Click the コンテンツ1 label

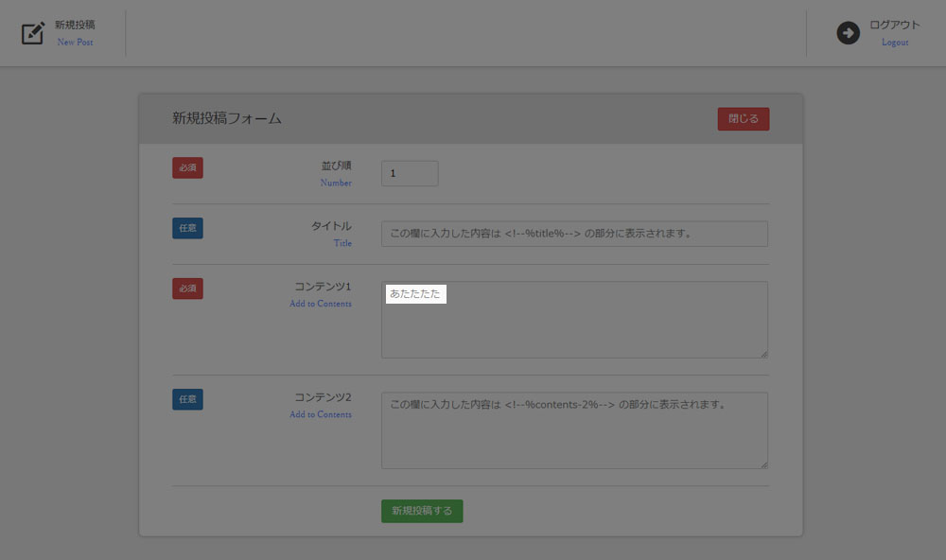pyautogui.click(x=323, y=286)
